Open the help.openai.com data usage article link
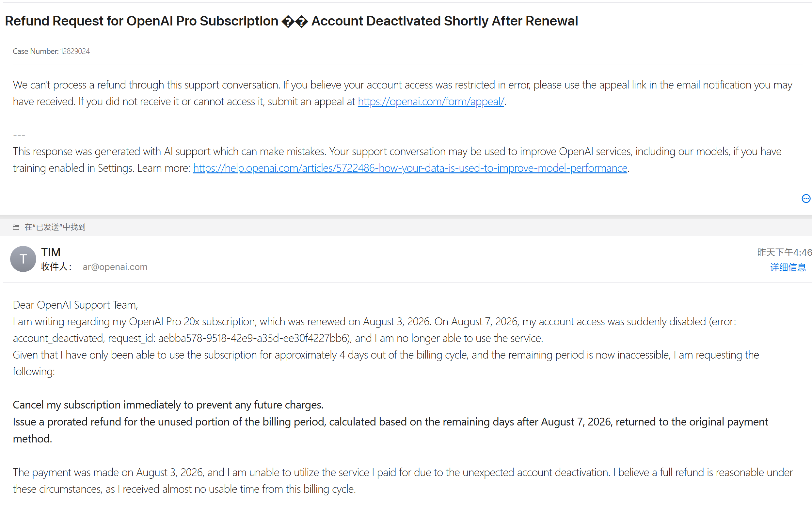Image resolution: width=812 pixels, height=513 pixels. tap(410, 168)
